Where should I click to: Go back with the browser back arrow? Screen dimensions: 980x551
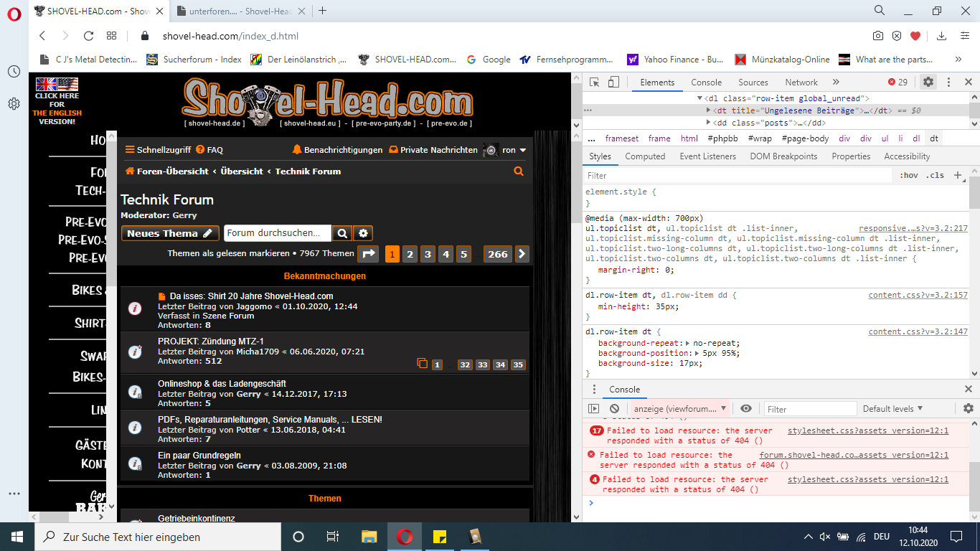43,36
